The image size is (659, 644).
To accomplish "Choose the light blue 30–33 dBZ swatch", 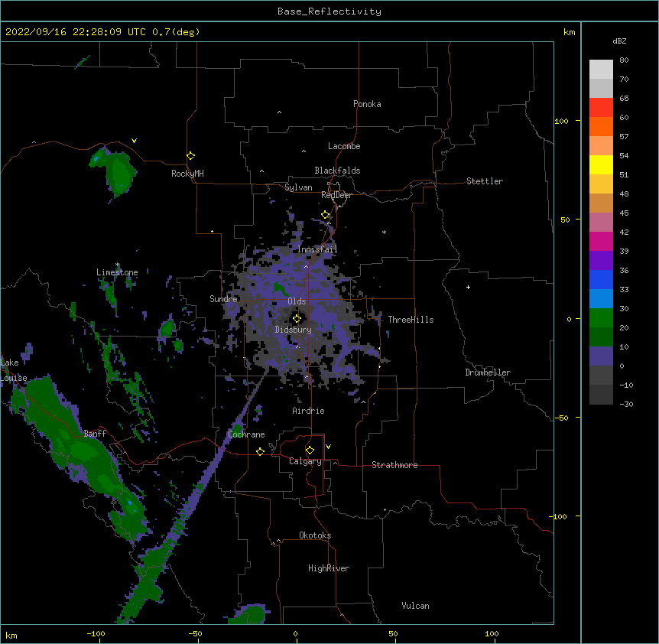I will pos(601,299).
